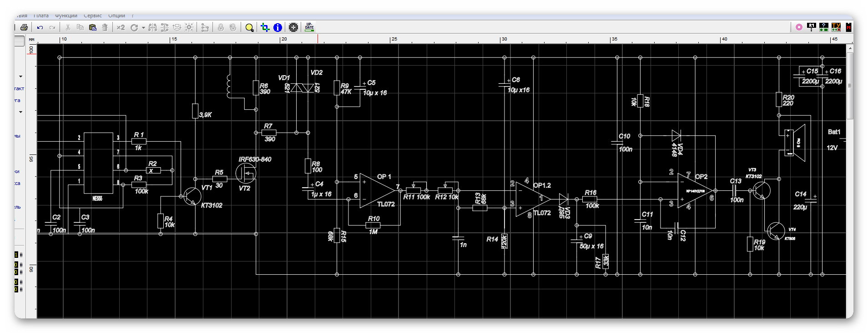Click the blue info icon
Viewport: 868px width, 333px height.
[278, 27]
